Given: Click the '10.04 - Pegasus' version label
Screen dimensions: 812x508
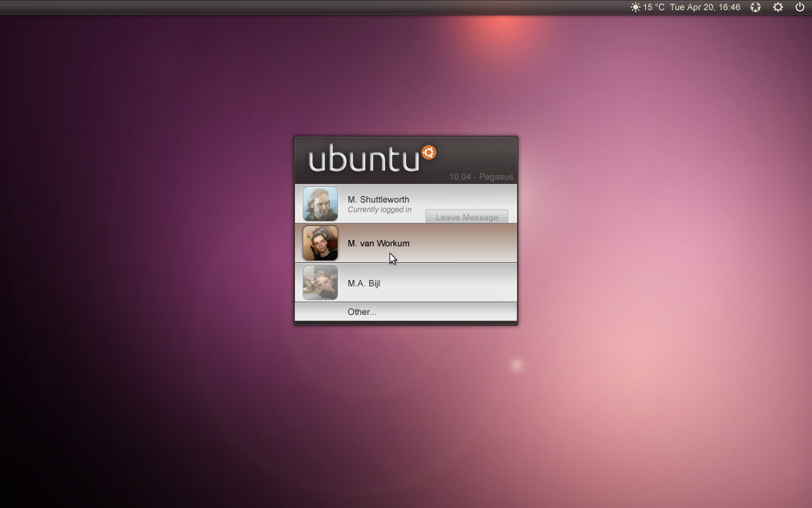Looking at the screenshot, I should point(481,177).
